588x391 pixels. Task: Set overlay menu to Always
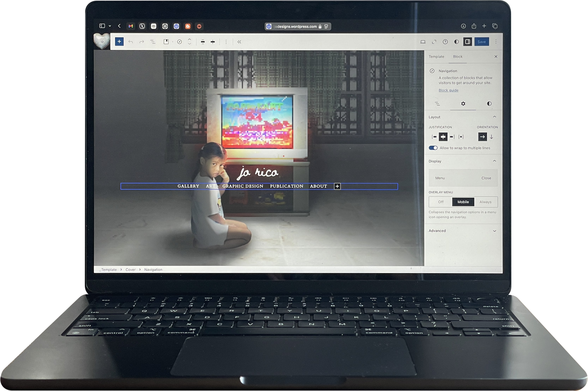coord(485,202)
